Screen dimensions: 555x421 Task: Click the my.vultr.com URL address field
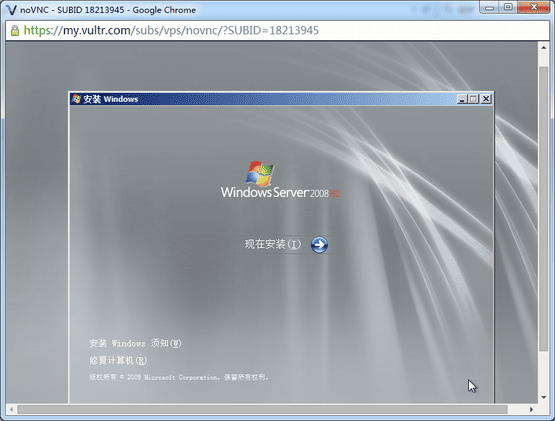pyautogui.click(x=278, y=30)
